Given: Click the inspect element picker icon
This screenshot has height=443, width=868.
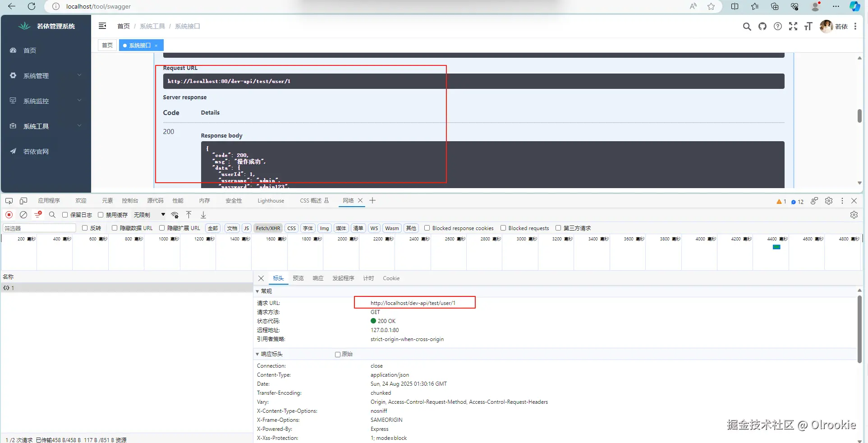Looking at the screenshot, I should [x=9, y=201].
